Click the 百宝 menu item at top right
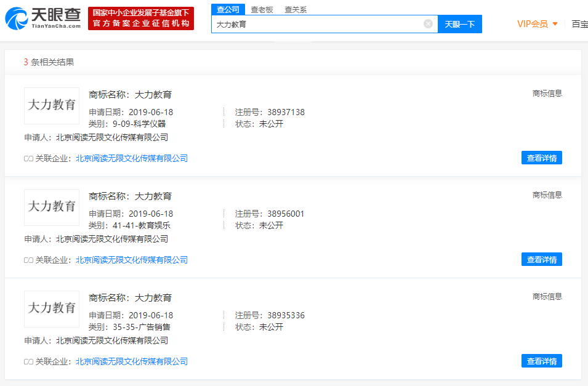This screenshot has height=386, width=588. (x=580, y=24)
